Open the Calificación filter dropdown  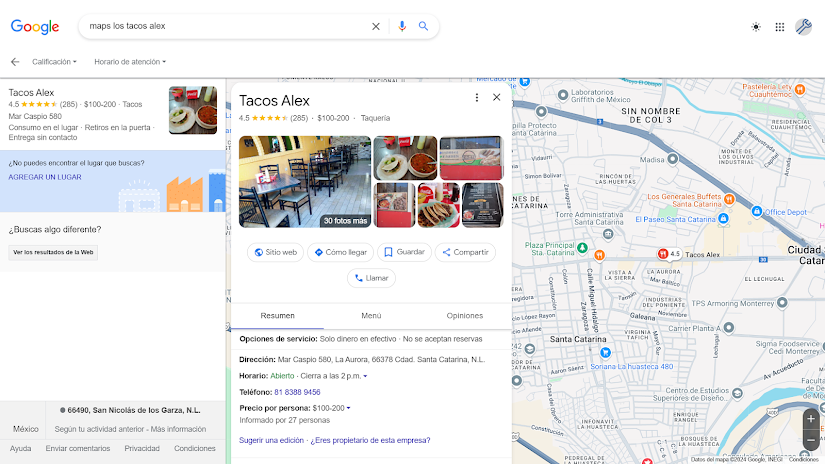point(54,62)
